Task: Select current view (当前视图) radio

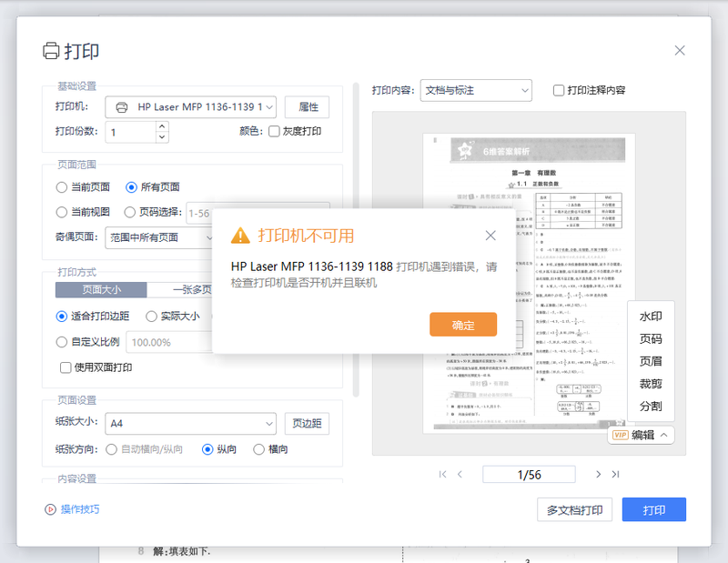Action: pyautogui.click(x=61, y=212)
